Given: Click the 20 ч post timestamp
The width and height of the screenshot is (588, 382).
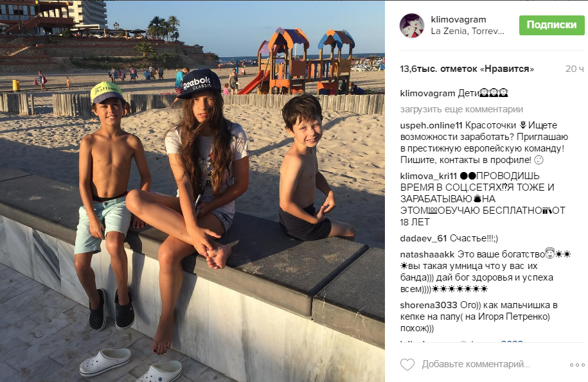Looking at the screenshot, I should click(x=575, y=69).
